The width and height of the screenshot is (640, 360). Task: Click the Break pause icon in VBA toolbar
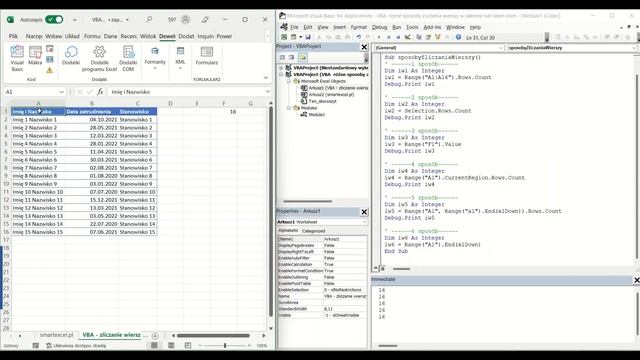(389, 37)
